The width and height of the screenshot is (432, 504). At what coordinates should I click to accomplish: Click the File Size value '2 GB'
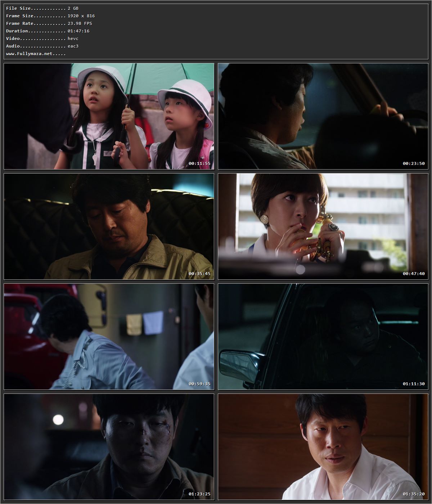pyautogui.click(x=73, y=8)
